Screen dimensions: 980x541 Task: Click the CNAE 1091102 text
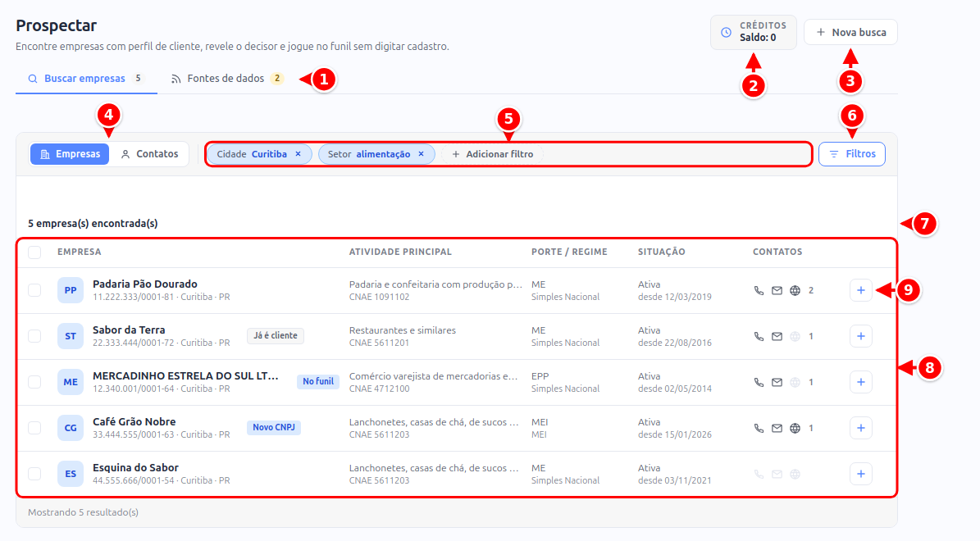click(380, 297)
